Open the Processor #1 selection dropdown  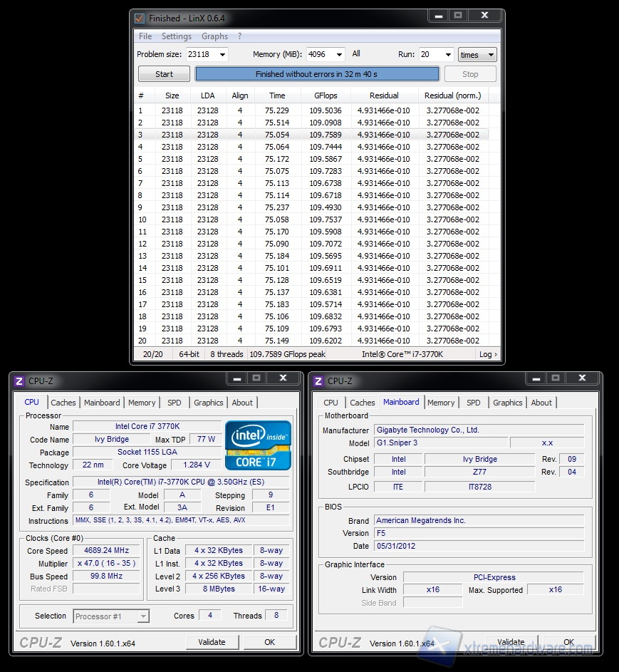coord(143,616)
